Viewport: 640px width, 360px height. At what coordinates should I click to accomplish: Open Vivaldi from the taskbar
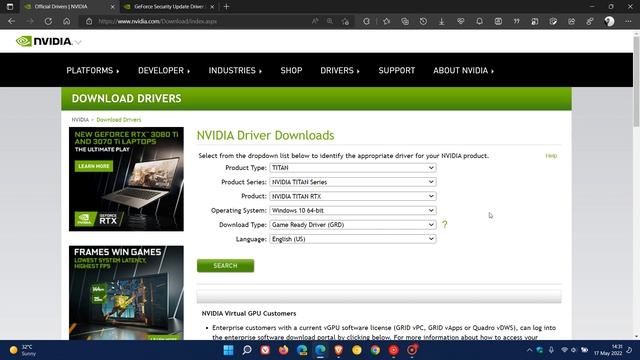click(x=265, y=350)
